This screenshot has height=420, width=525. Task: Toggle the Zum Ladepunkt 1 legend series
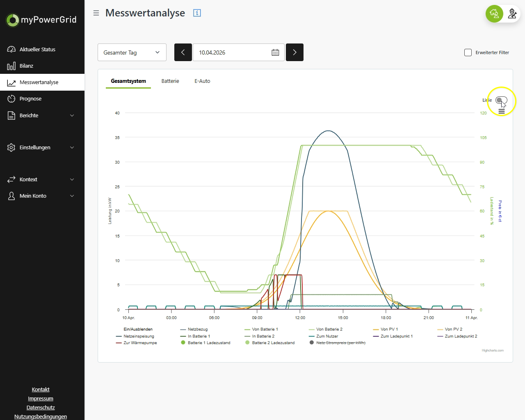(x=393, y=336)
